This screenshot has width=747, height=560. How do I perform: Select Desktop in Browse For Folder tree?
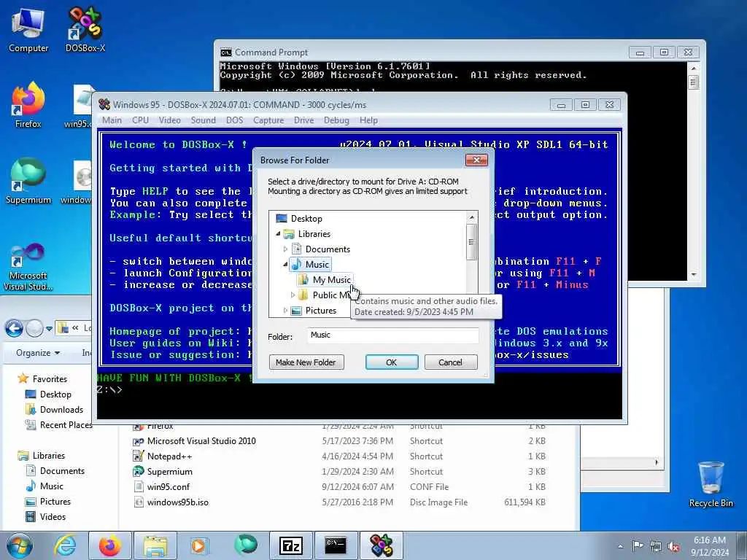coord(306,219)
